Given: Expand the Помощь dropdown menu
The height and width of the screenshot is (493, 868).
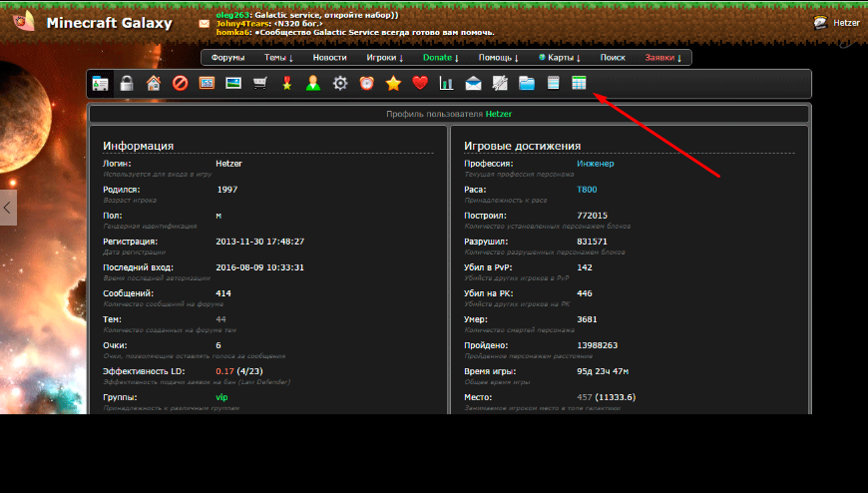Looking at the screenshot, I should click(x=498, y=58).
